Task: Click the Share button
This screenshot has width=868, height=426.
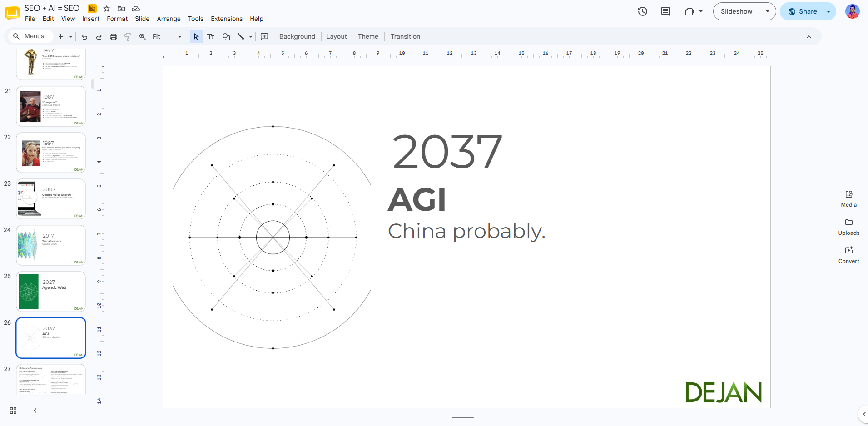Action: click(x=802, y=11)
